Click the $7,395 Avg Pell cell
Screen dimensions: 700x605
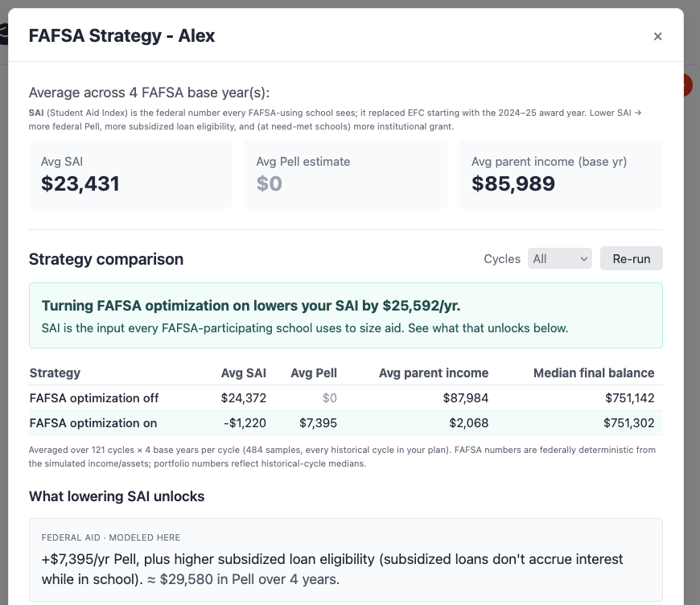tap(318, 423)
